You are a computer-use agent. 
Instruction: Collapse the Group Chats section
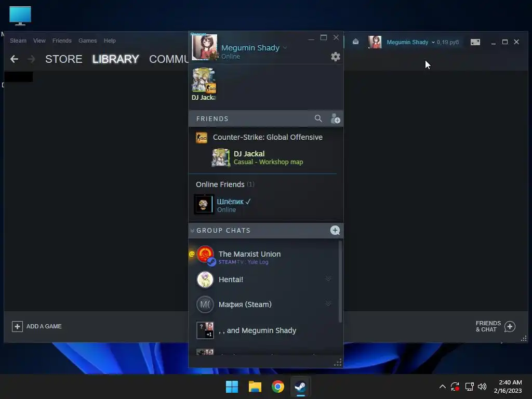point(192,231)
